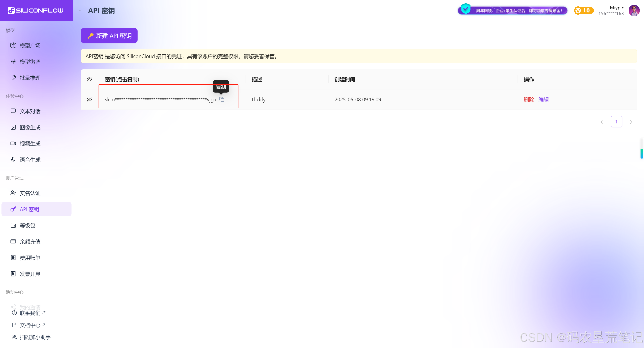
Task: Click the anniversary certification banner
Action: tap(513, 10)
